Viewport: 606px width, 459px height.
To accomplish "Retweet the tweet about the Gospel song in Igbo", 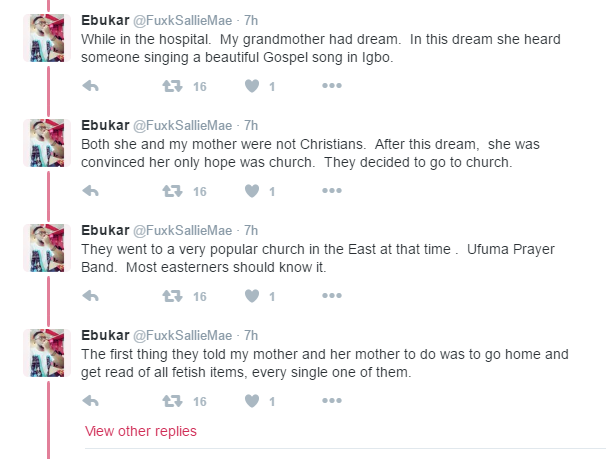I will 173,87.
